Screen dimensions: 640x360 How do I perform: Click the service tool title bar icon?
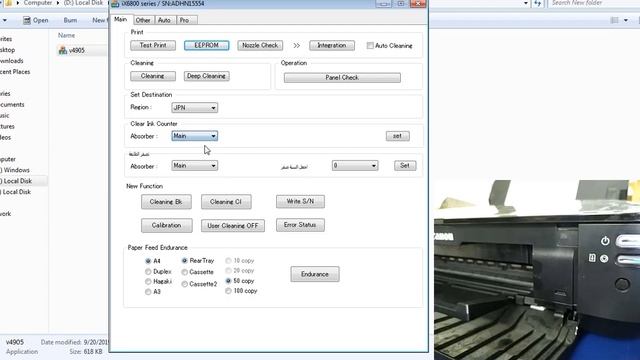(115, 4)
